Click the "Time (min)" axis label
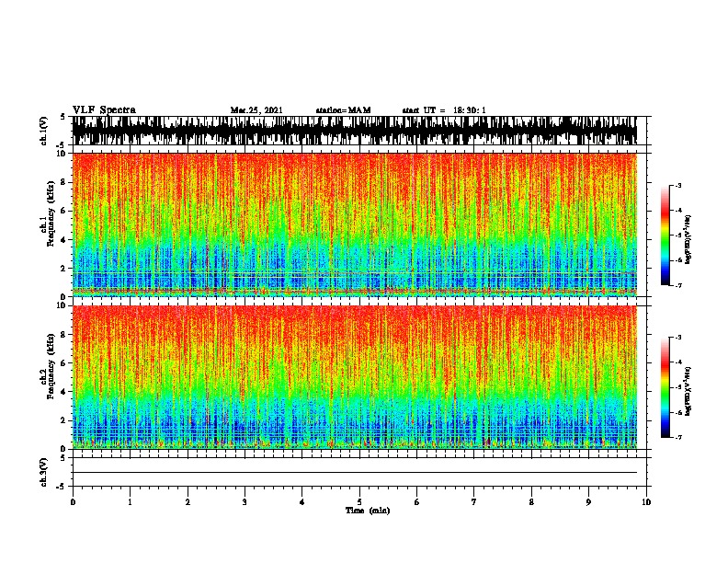The image size is (728, 563). (368, 511)
